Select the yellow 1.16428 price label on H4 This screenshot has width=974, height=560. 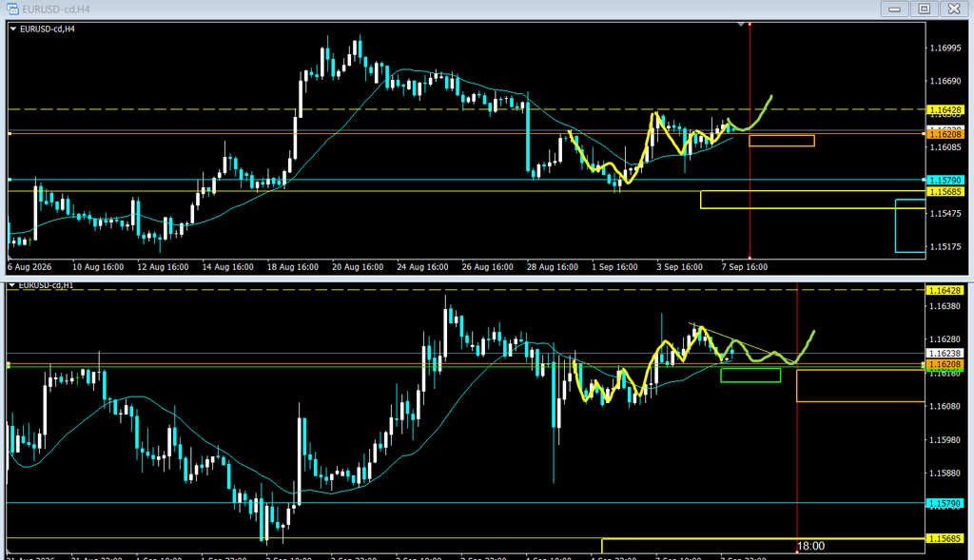[945, 110]
